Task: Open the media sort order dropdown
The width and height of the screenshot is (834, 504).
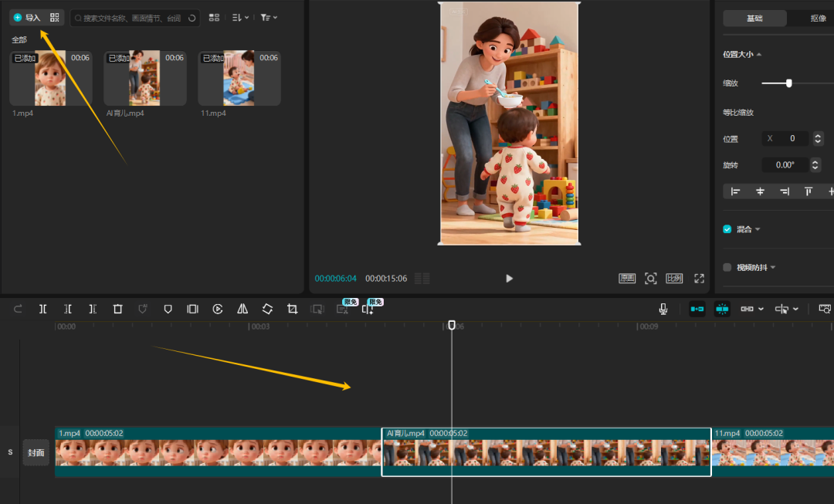Action: coord(241,17)
